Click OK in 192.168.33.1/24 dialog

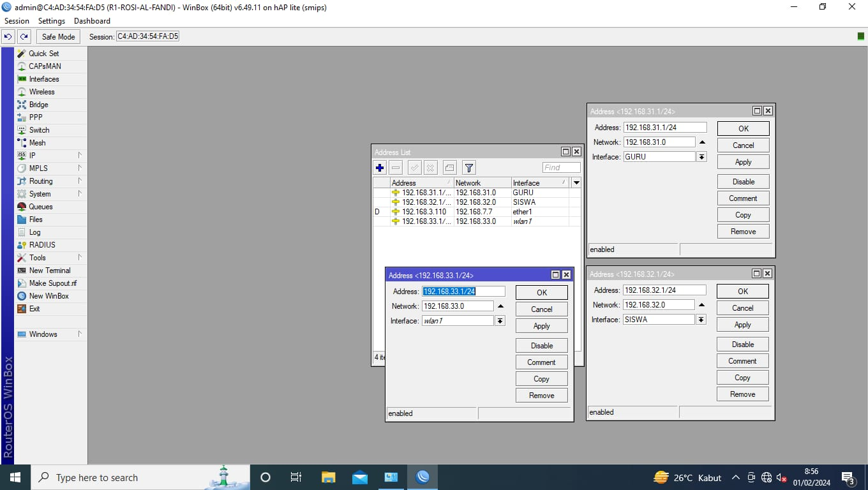542,292
